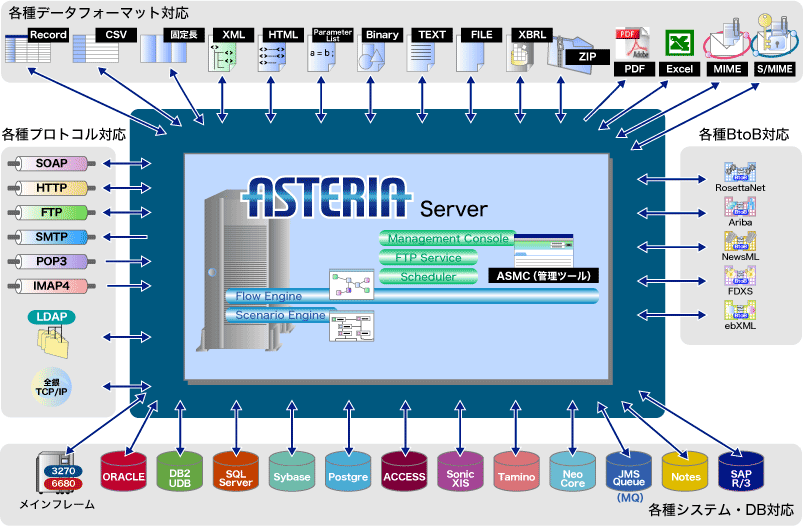
Task: Select the Excel spreadsheet icon
Action: (681, 44)
